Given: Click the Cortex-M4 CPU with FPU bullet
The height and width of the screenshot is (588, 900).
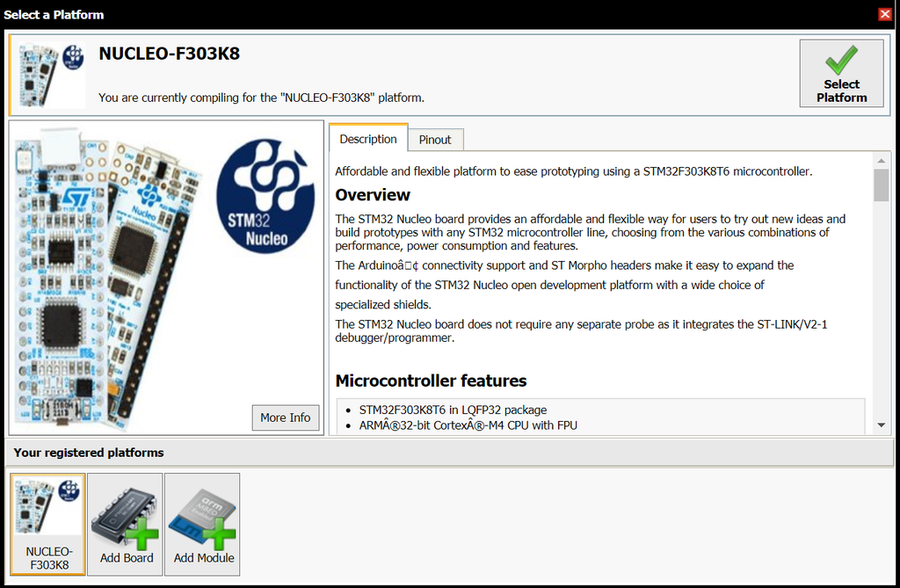Looking at the screenshot, I should click(x=468, y=425).
